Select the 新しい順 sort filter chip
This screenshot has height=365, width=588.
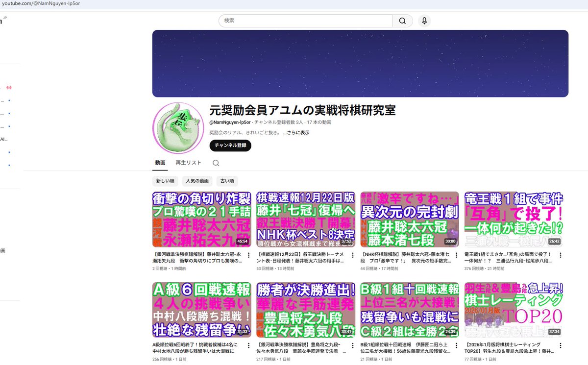[165, 181]
